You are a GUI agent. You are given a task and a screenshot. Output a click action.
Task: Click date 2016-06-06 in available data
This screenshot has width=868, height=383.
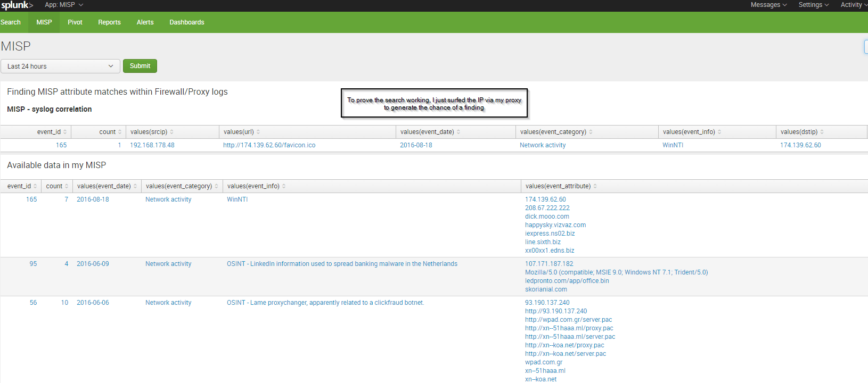(x=93, y=303)
